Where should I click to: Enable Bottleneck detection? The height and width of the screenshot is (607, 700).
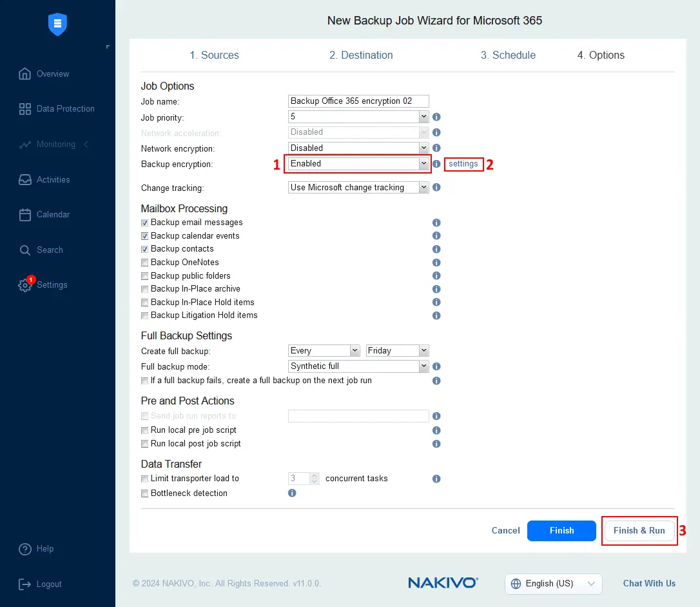tap(144, 493)
